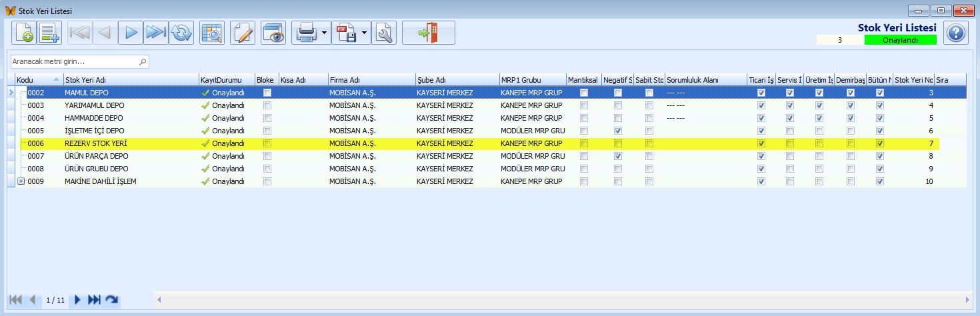Click the search text input field

(79, 61)
